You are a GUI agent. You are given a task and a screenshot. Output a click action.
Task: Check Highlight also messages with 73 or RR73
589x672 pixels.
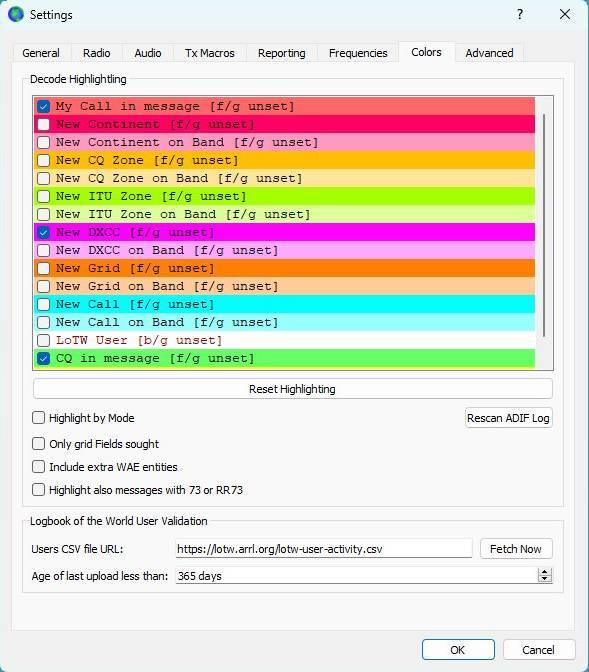point(39,489)
